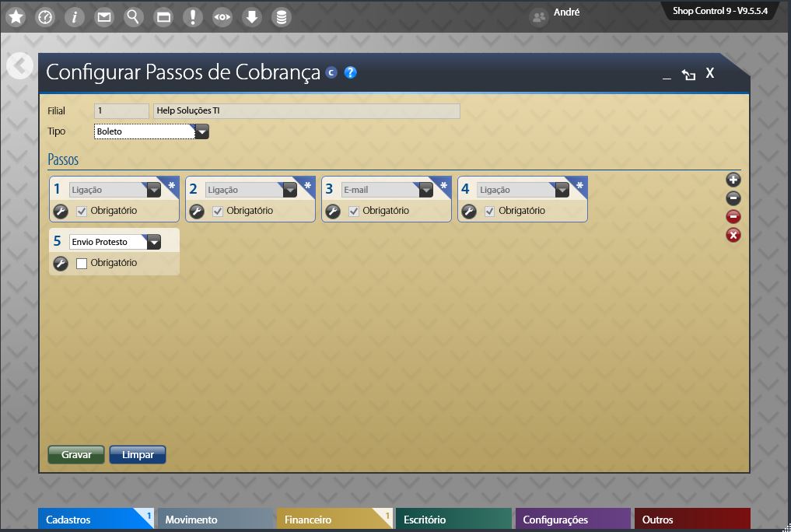
Task: Click the Filial name field Help Soluções TI
Action: 306,111
